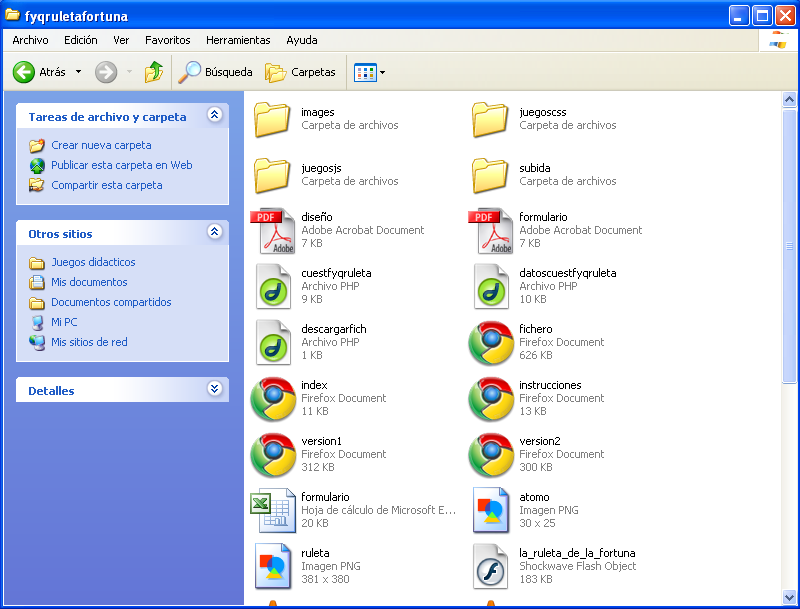The height and width of the screenshot is (609, 800).
Task: Click the Up folder level icon
Action: (154, 72)
